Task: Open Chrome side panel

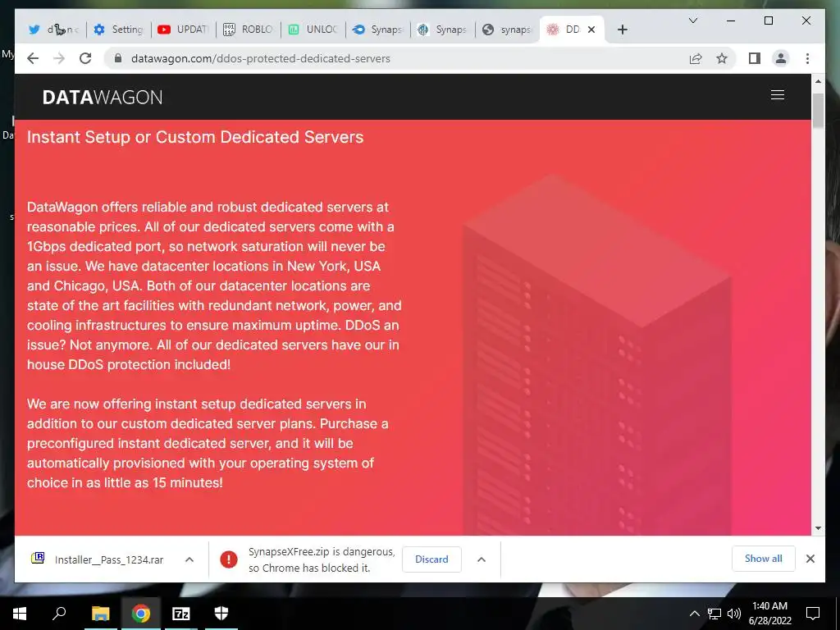Action: (755, 58)
